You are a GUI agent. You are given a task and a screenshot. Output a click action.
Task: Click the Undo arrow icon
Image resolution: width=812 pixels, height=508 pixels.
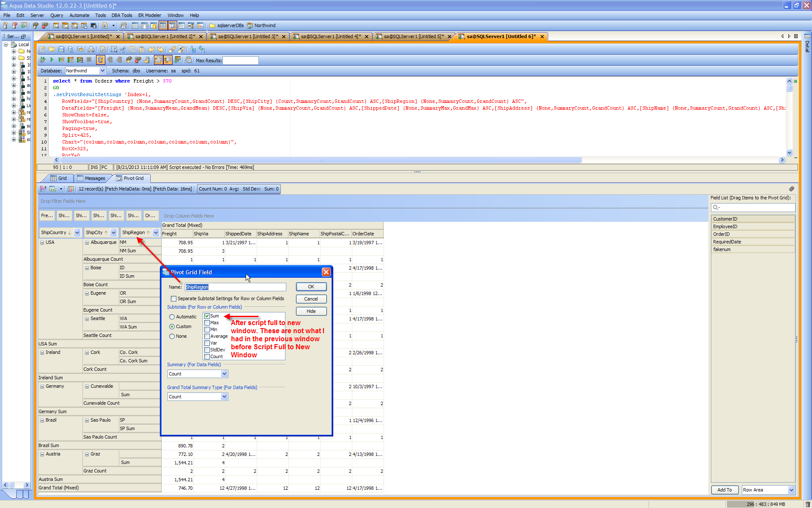[x=151, y=50]
